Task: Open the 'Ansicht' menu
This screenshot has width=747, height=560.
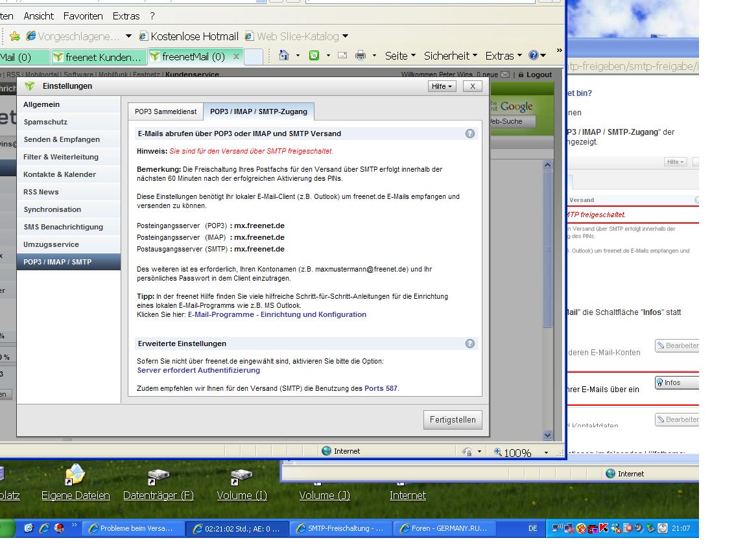Action: (x=39, y=16)
